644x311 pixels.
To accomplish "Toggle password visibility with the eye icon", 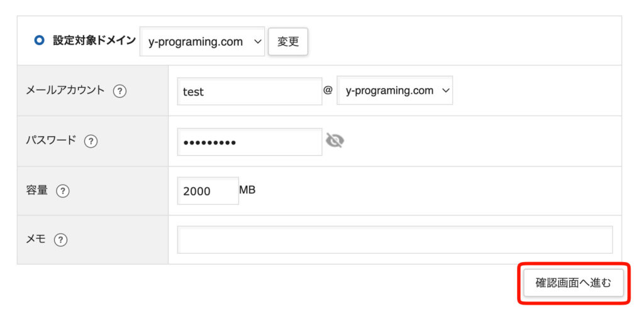I will click(x=335, y=141).
